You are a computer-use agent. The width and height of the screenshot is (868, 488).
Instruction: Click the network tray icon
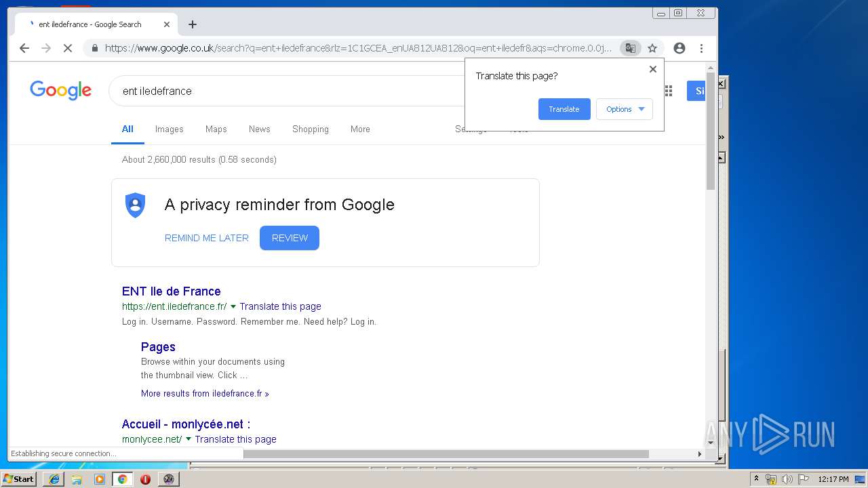click(x=771, y=479)
